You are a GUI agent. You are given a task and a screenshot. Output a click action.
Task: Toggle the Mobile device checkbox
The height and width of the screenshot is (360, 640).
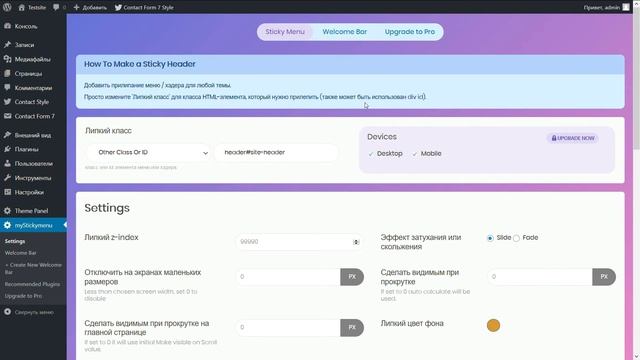[x=415, y=154]
